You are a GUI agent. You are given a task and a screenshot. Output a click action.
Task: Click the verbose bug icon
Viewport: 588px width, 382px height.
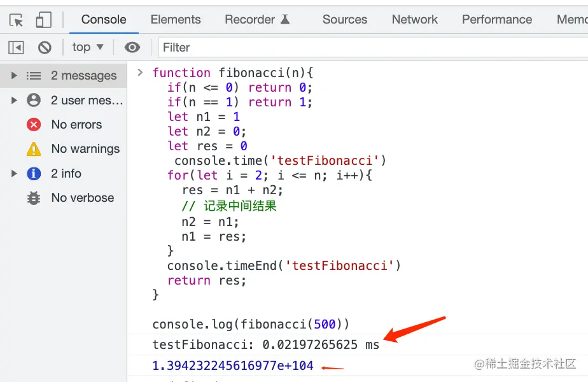point(34,198)
